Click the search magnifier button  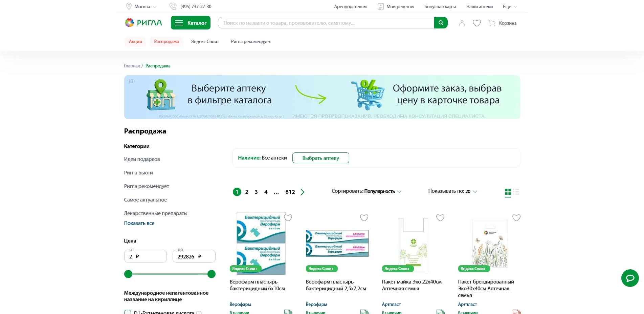[x=441, y=23]
